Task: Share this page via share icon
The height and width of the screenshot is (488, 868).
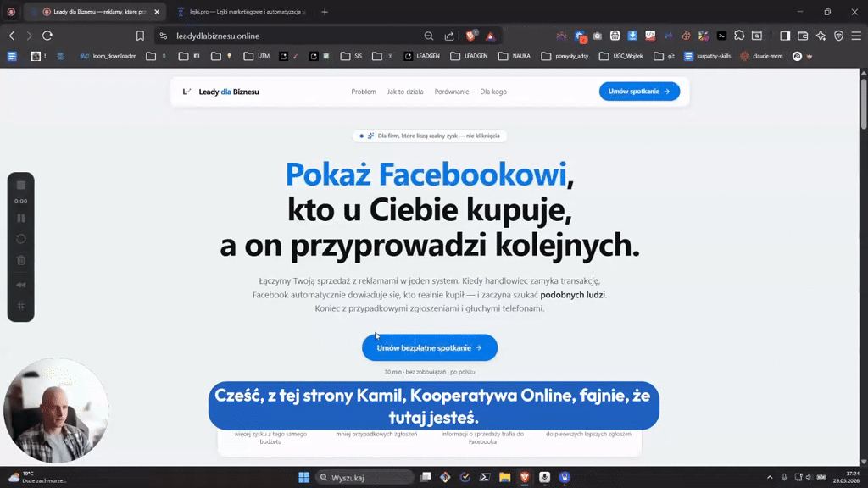Action: tap(449, 36)
